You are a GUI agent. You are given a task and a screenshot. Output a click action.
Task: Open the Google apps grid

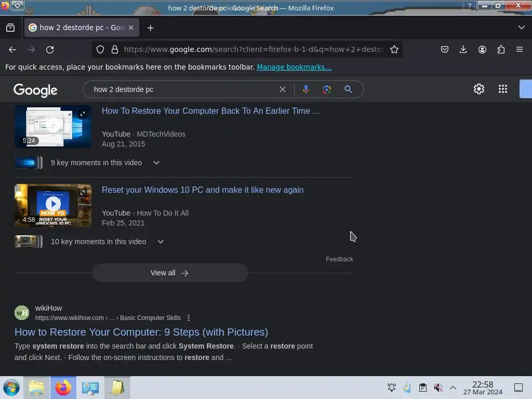pyautogui.click(x=502, y=89)
